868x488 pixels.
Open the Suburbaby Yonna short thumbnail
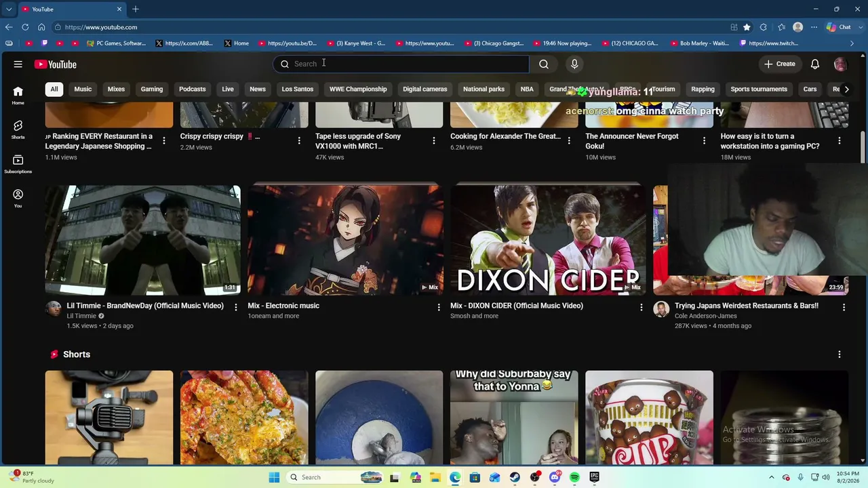[514, 418]
